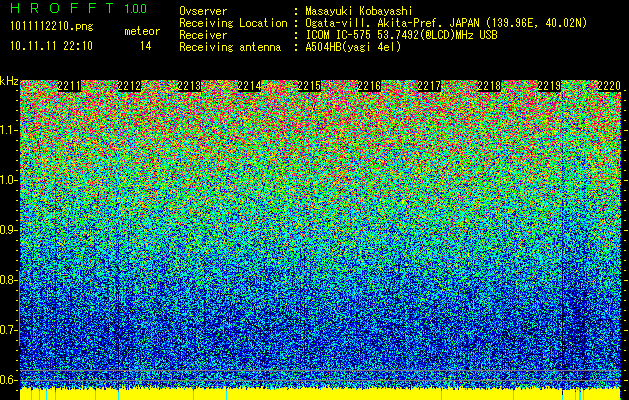Click the "meteor" count label
Viewport: 629px width, 400px height.
pos(142,31)
